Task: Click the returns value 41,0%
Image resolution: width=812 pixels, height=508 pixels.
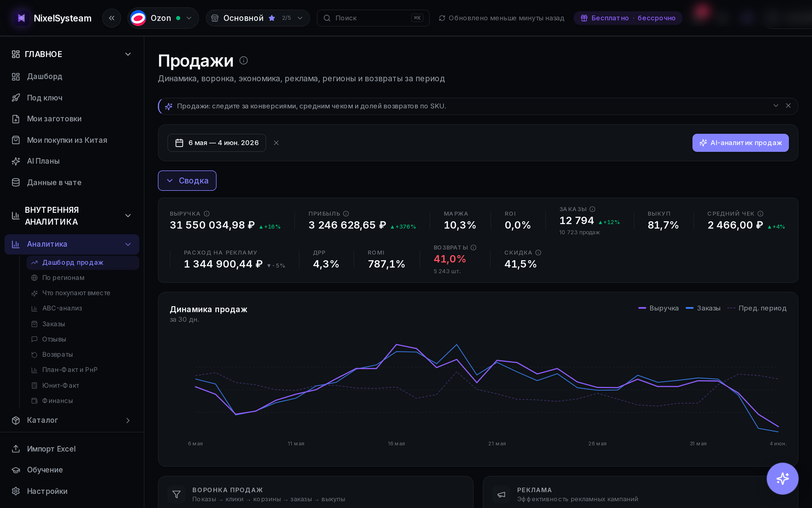Action: coord(450,259)
